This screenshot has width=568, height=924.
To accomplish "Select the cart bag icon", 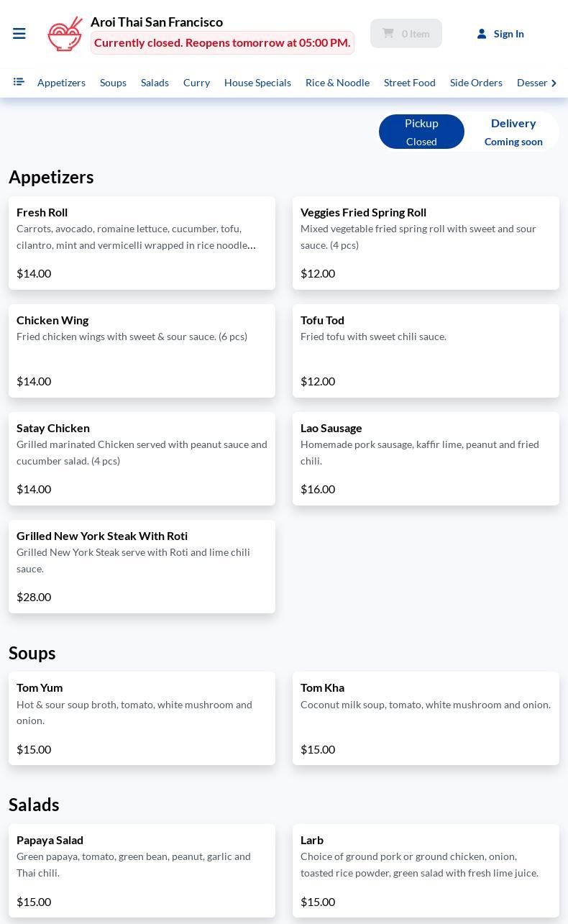I will tap(388, 33).
